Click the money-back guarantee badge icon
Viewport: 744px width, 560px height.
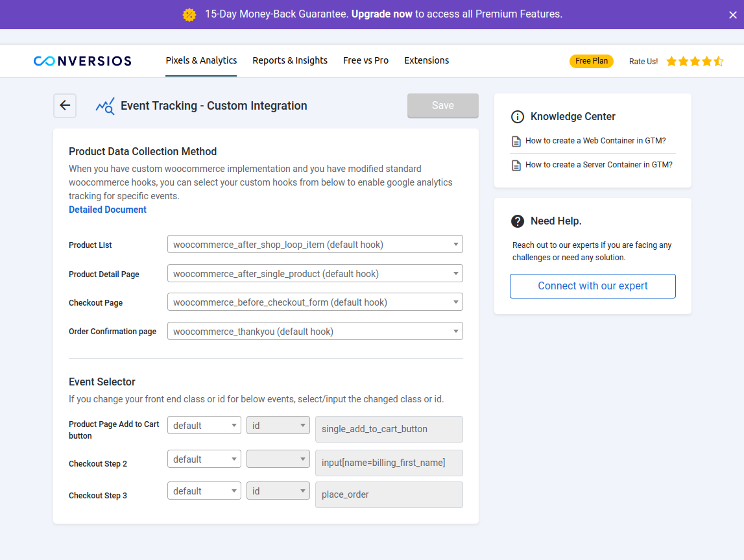(189, 15)
